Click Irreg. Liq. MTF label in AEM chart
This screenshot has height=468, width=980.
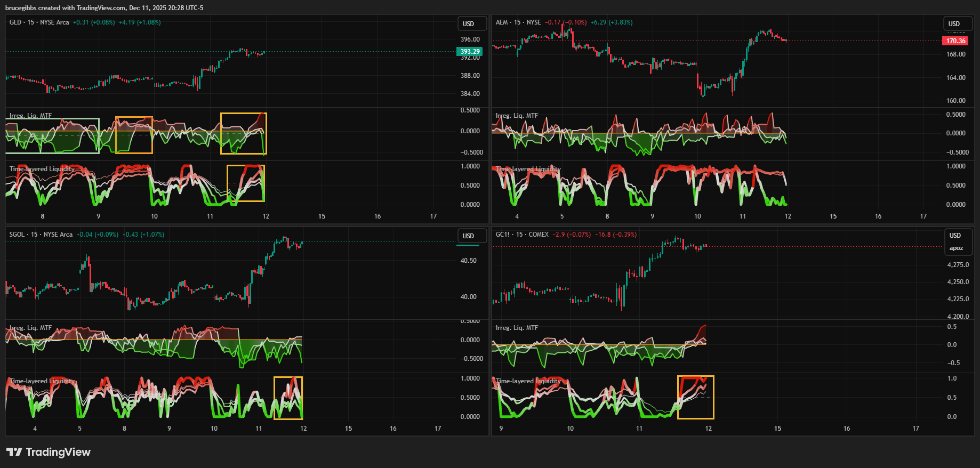pyautogui.click(x=517, y=116)
